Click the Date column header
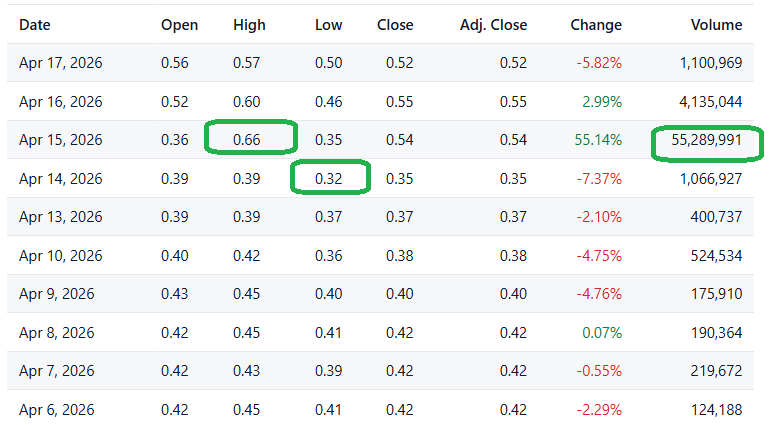This screenshot has height=425, width=777. (35, 25)
